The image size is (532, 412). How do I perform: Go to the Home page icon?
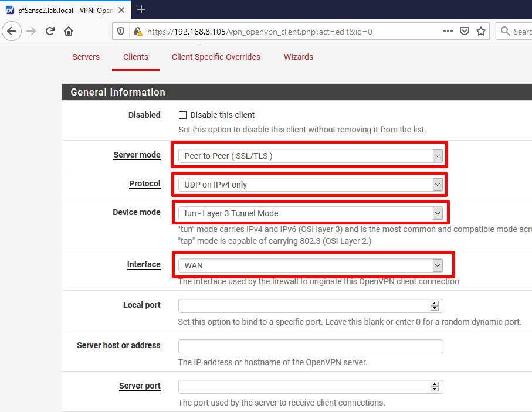coord(69,31)
